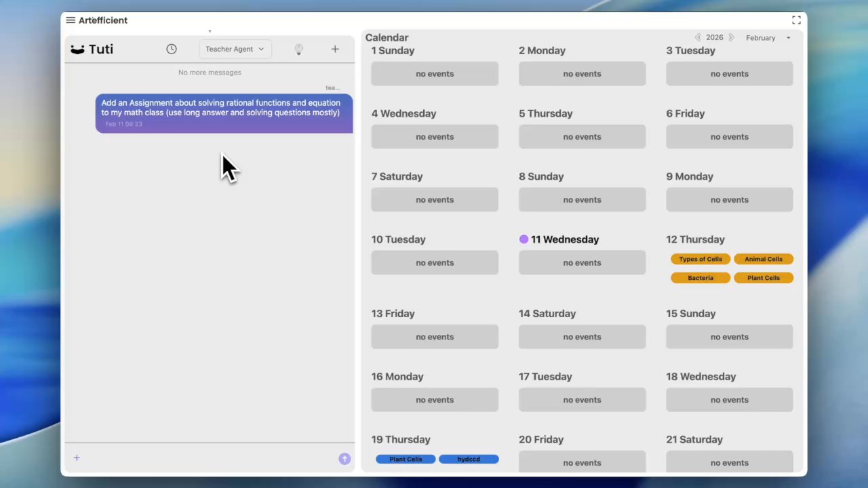
Task: Start a new chat with plus icon
Action: tap(335, 49)
